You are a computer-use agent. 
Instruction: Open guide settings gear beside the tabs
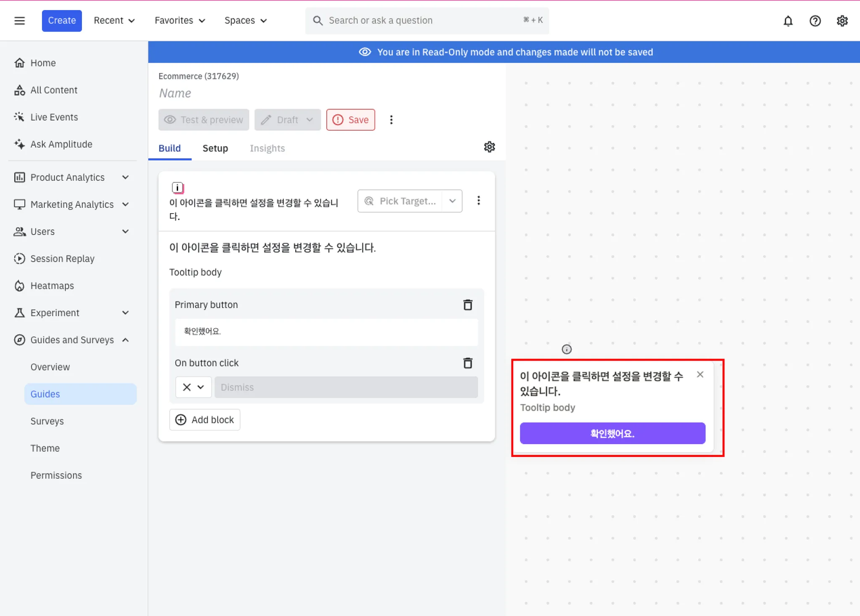click(x=489, y=147)
